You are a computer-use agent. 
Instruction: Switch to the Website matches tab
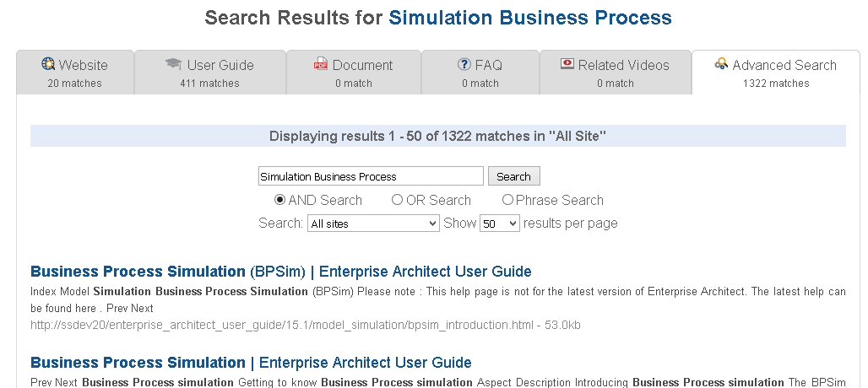(74, 73)
